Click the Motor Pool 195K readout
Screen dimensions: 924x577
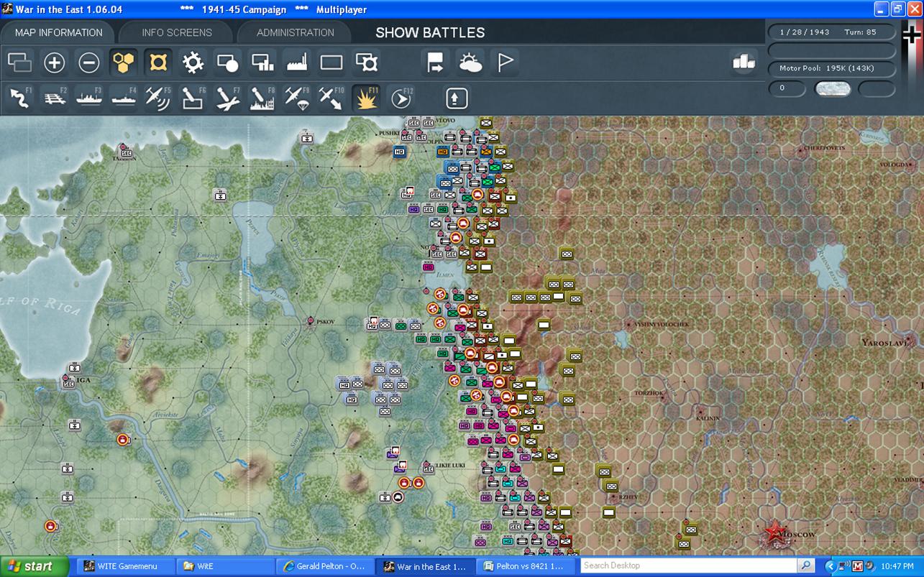click(832, 68)
